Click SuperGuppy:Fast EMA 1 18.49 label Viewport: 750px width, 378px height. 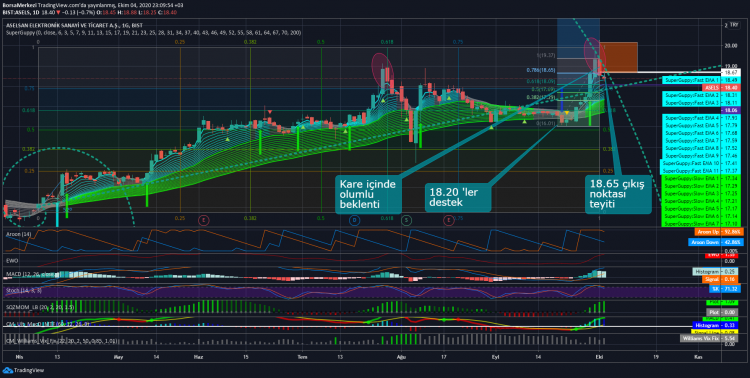pos(702,80)
